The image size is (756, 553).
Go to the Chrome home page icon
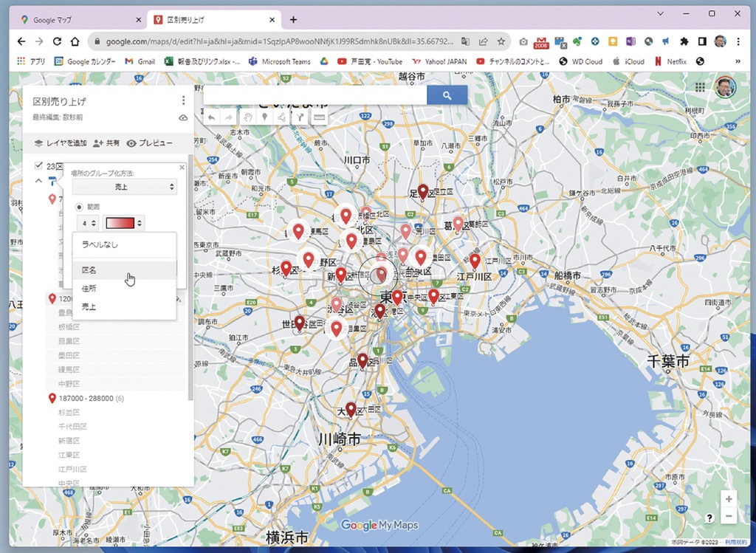coord(75,41)
